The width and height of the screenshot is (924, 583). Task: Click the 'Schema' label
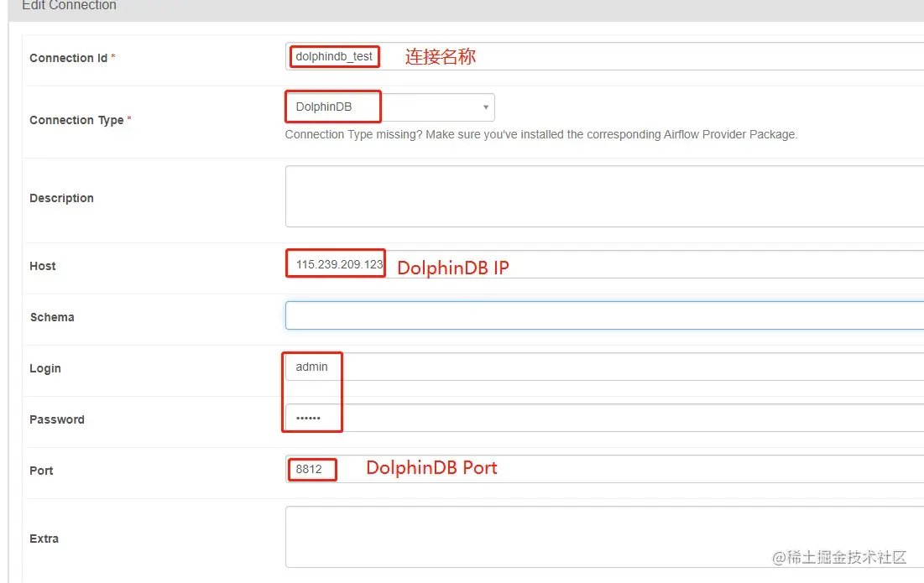tap(52, 317)
